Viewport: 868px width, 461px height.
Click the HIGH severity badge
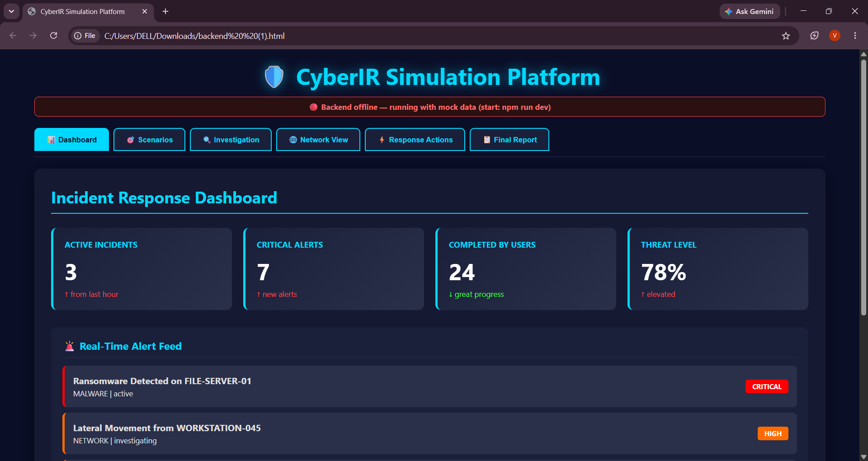(x=773, y=433)
